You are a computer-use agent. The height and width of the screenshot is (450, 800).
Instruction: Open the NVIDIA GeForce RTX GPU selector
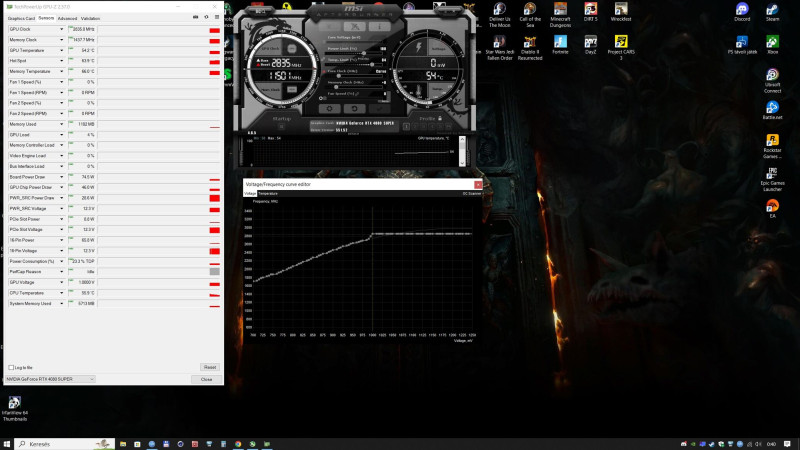coord(50,379)
